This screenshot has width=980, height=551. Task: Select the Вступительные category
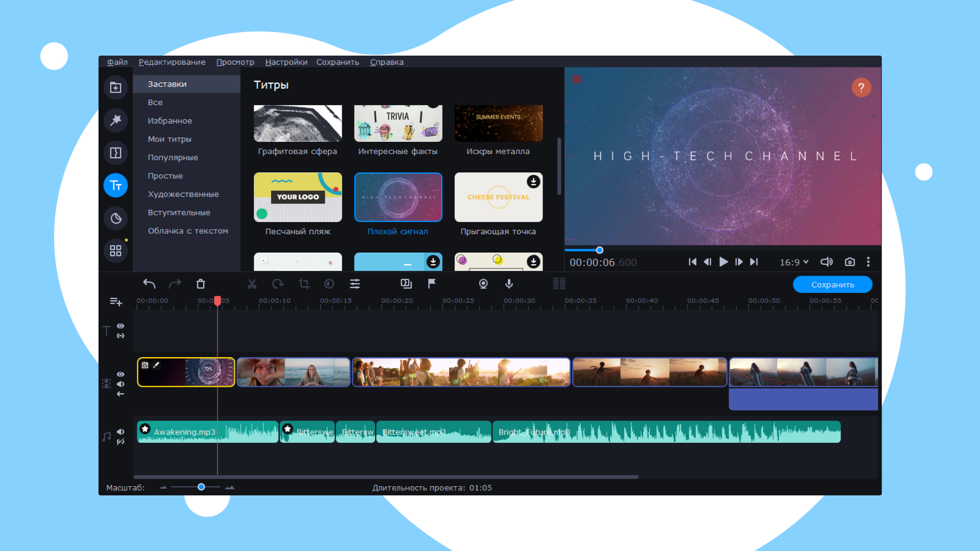186,213
